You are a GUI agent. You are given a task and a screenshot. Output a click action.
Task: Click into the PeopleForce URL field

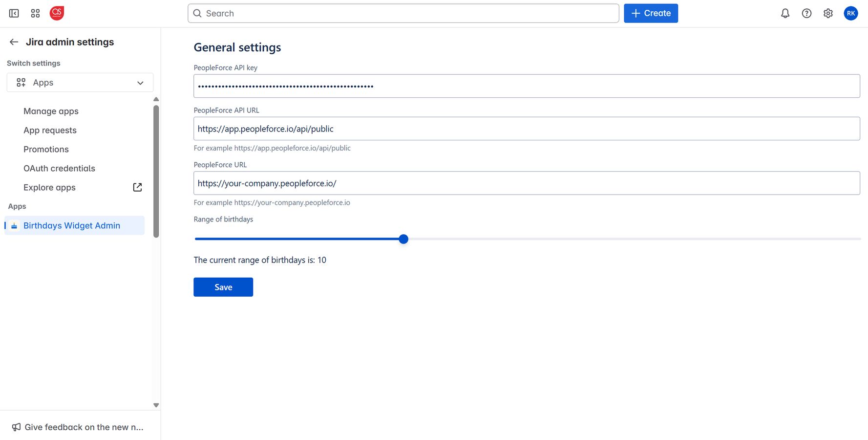[527, 183]
